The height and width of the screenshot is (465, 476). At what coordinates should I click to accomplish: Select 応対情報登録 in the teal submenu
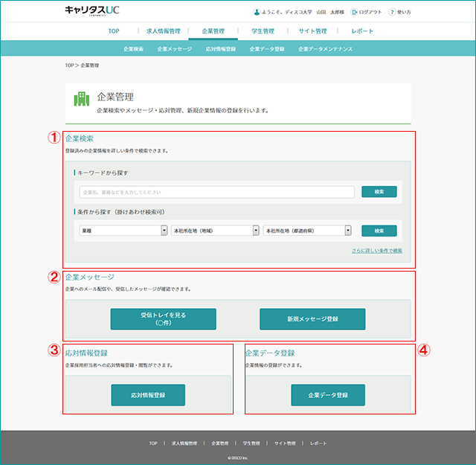(221, 49)
